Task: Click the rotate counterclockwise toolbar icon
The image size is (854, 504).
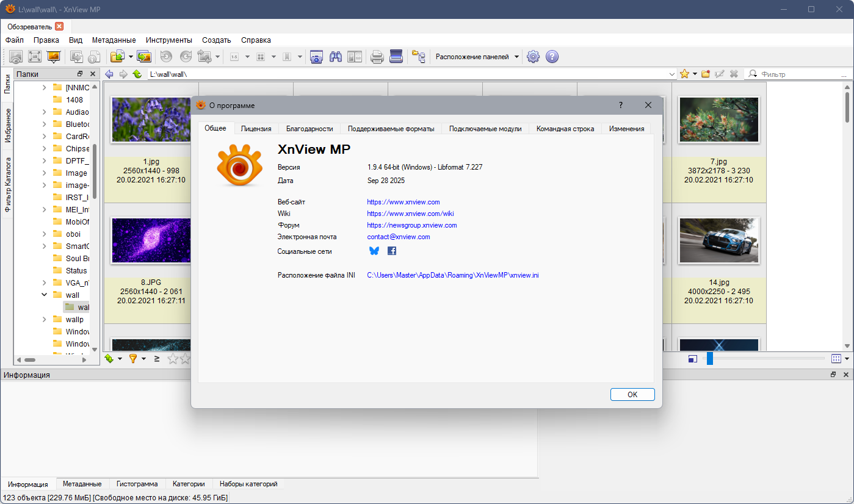Action: 166,57
